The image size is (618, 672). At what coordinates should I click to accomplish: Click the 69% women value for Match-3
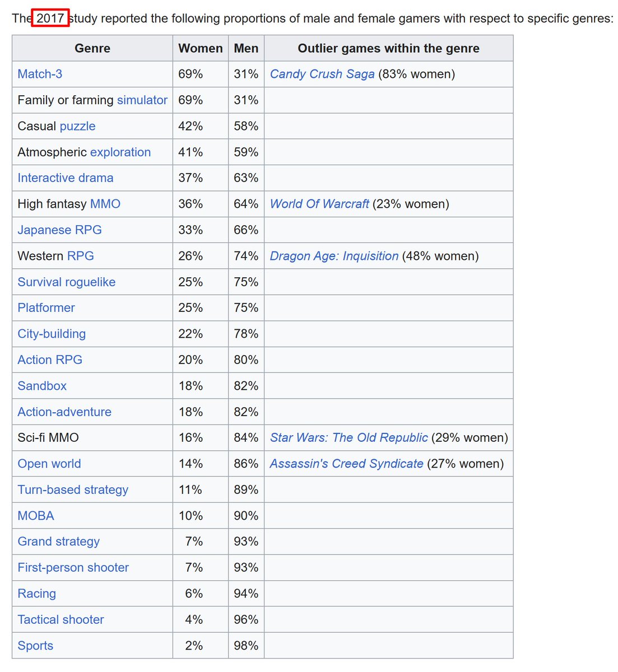pos(190,74)
